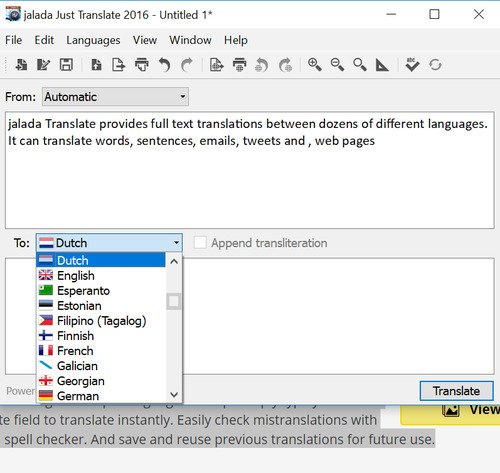Pick Esperanto from the To list
Screen dimensions: 500x473
[101, 290]
